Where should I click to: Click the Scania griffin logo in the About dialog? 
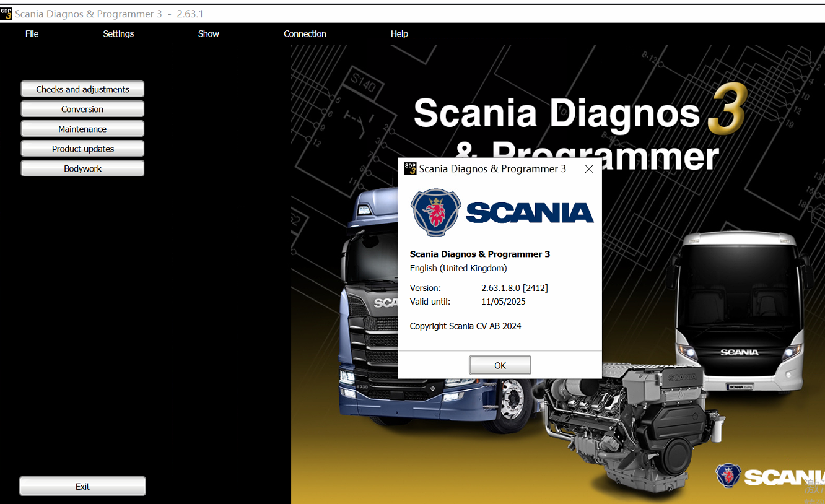435,212
